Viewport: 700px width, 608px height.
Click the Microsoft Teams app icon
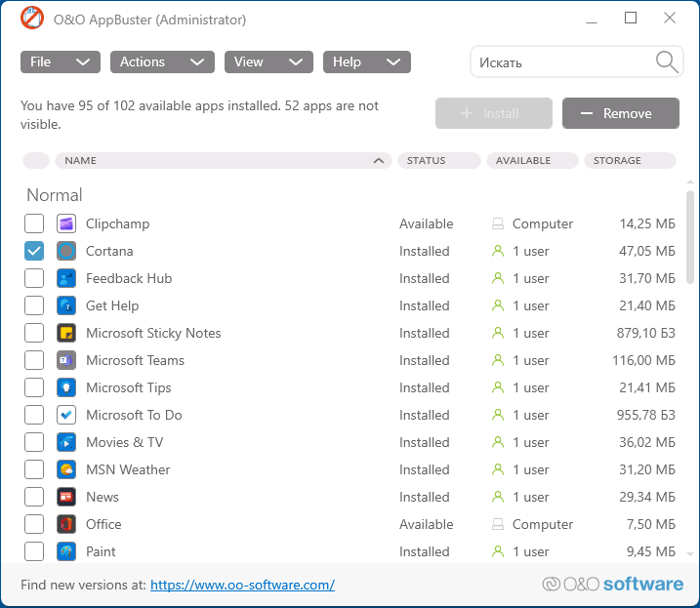coord(66,360)
